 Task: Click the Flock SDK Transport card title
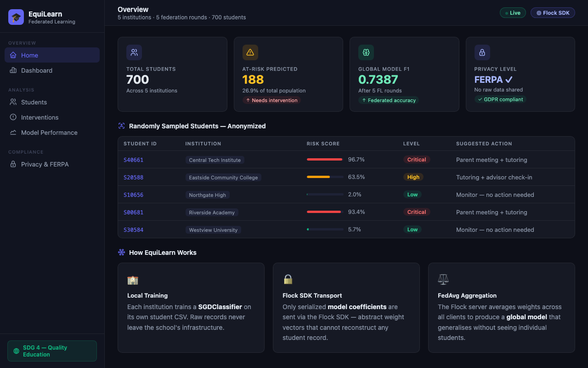point(312,296)
